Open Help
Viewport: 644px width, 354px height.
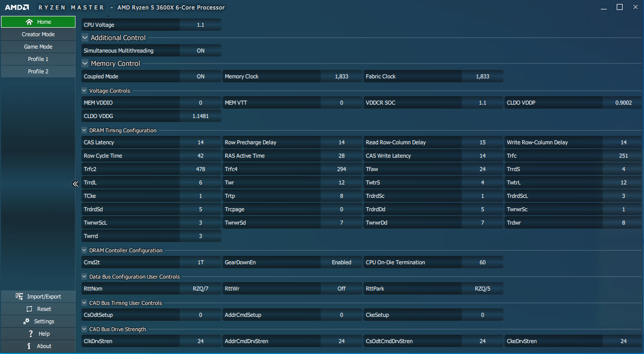pos(38,333)
